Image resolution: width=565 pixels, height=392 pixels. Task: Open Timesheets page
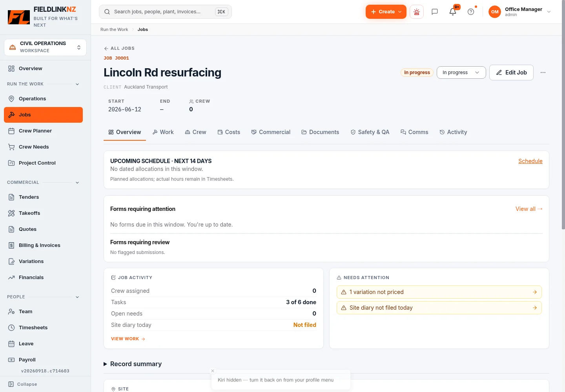pyautogui.click(x=43, y=328)
